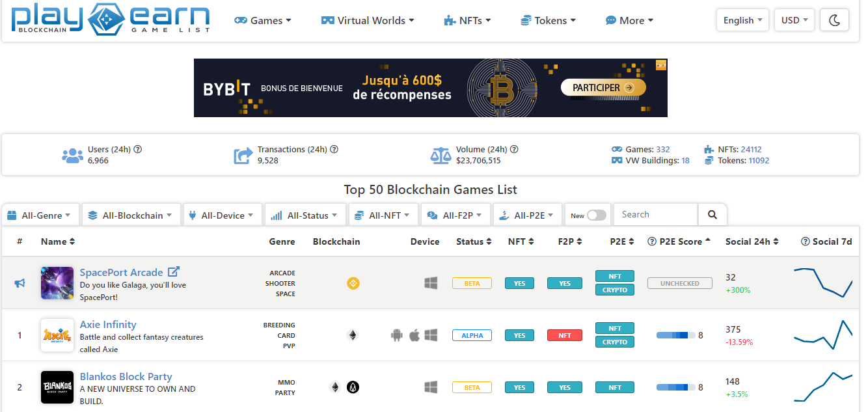This screenshot has width=868, height=412.
Task: Sort the list by Status column
Action: 474,241
